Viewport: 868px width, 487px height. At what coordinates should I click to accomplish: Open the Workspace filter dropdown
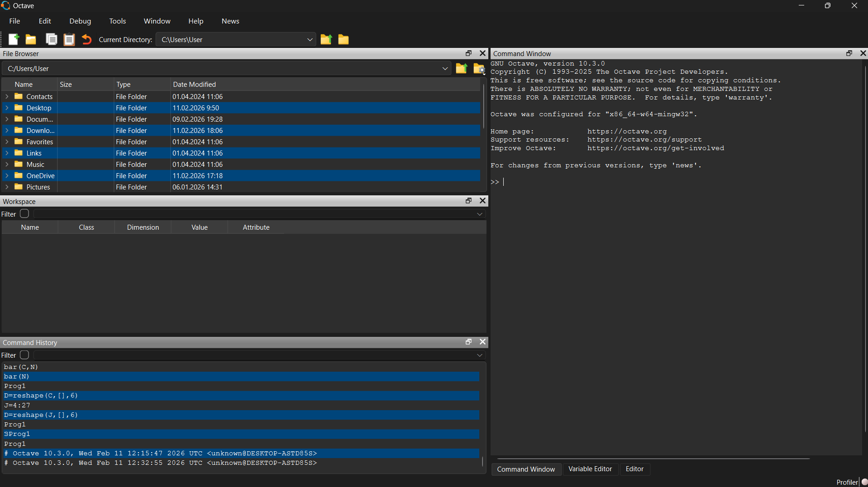[x=479, y=214]
